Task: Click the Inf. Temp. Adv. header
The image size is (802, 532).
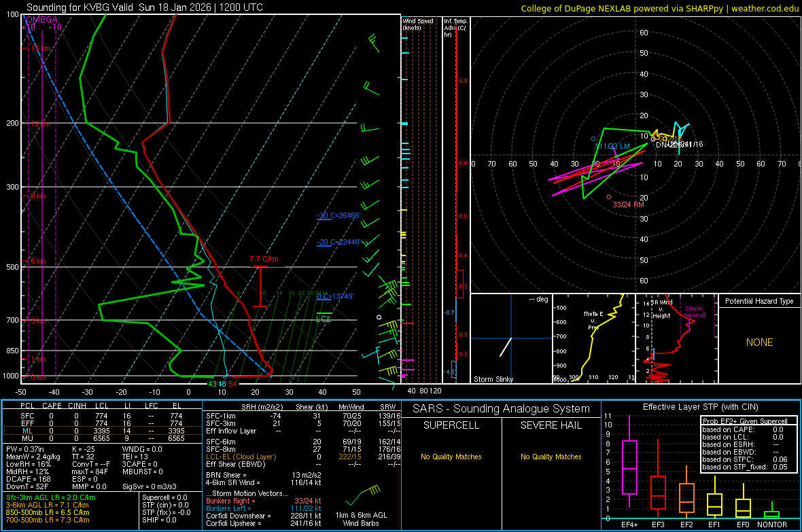Action: coord(455,28)
